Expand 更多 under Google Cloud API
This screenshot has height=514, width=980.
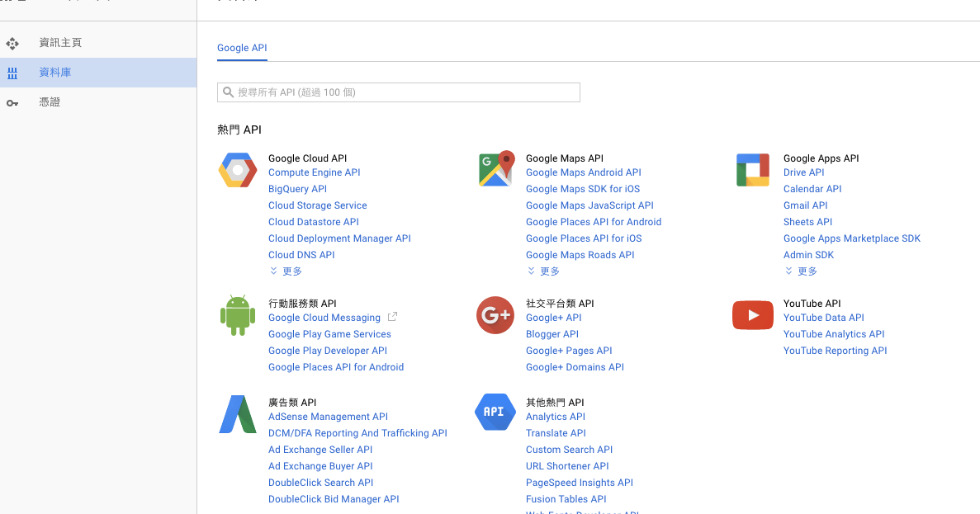[x=286, y=271]
